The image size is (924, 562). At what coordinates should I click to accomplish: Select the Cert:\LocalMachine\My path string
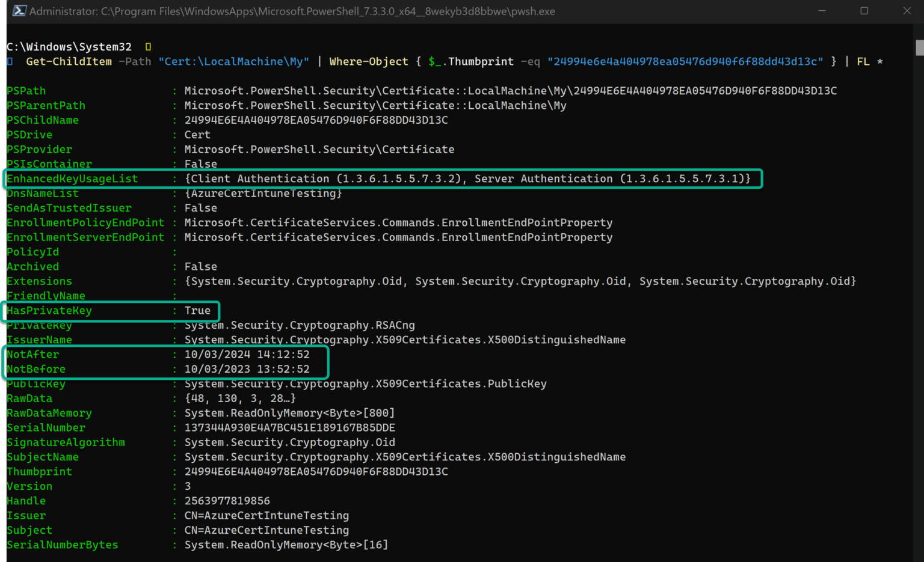tap(233, 61)
